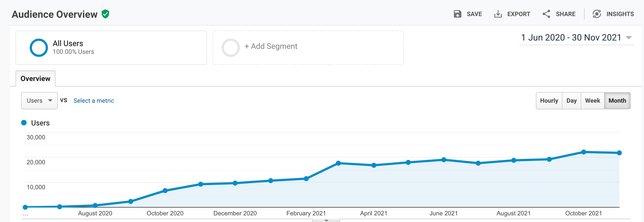Click the April 2021 axis label

pos(374,213)
